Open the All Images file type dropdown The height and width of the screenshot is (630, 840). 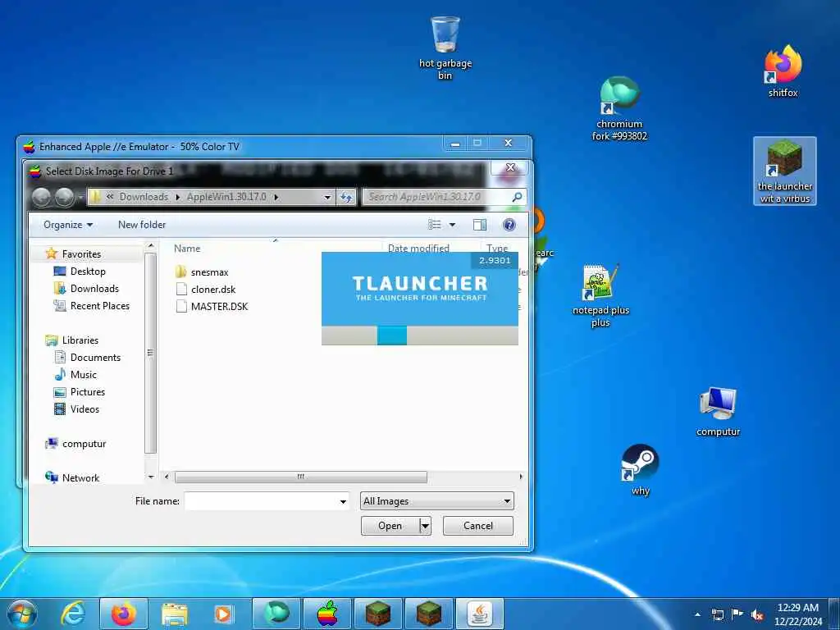(436, 501)
